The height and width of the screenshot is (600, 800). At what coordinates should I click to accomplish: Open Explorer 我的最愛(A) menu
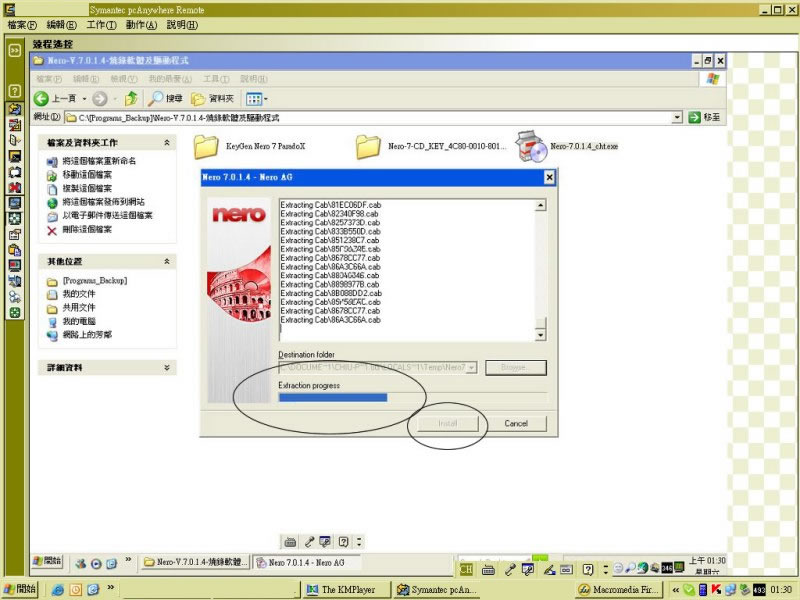point(170,79)
